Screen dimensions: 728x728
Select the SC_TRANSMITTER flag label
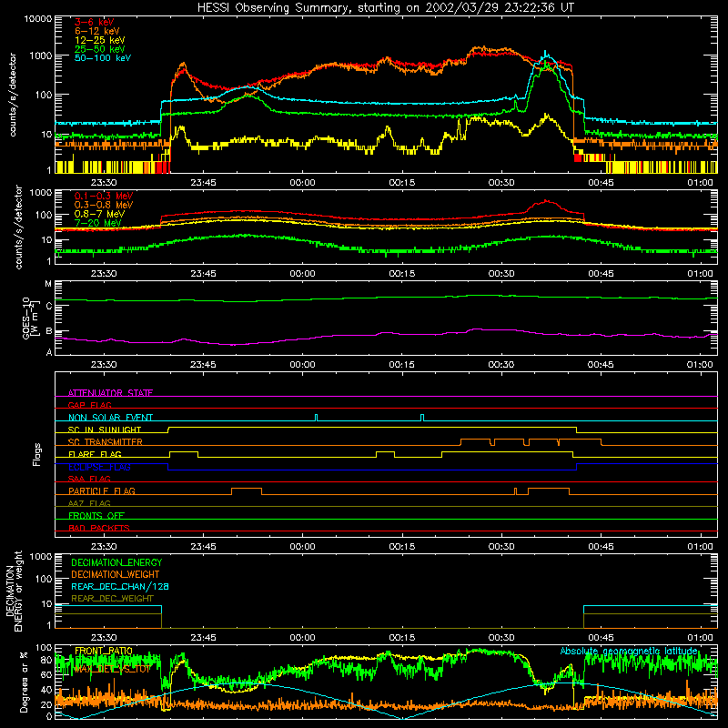click(x=106, y=441)
